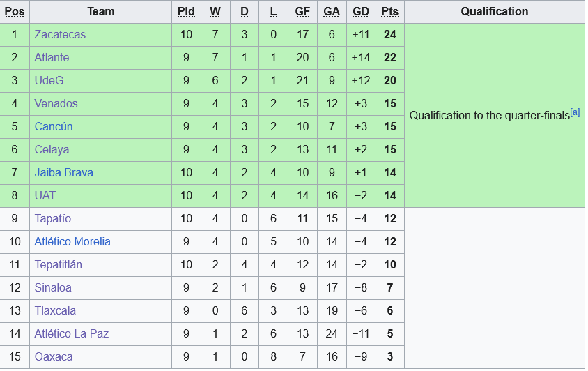The width and height of the screenshot is (588, 371).
Task: Click the GD column header abbreviation
Action: coord(361,12)
